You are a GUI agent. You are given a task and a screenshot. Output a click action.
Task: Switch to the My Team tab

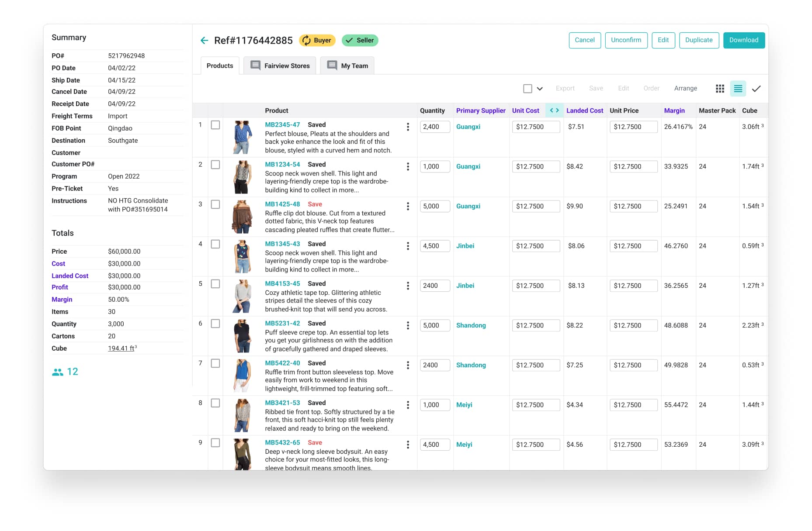click(347, 66)
